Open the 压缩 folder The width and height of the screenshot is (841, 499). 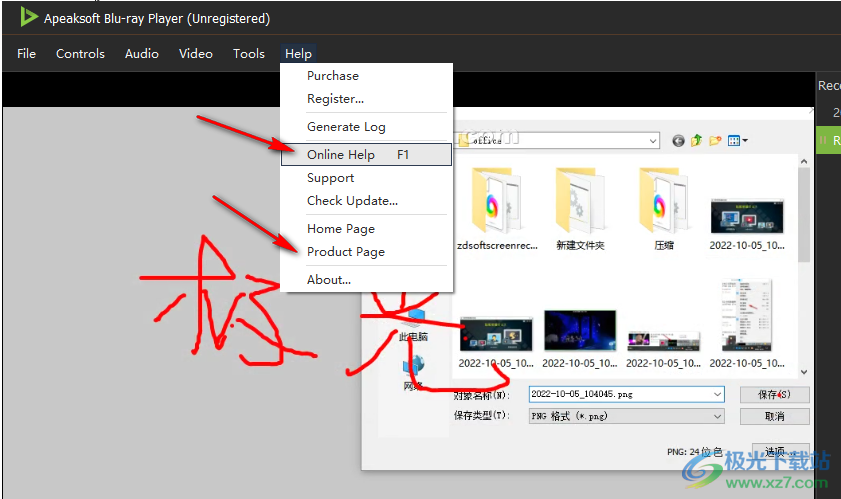pos(663,209)
